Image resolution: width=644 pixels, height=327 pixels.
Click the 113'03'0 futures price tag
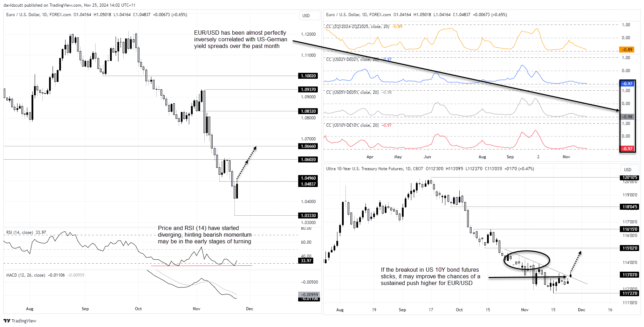coord(630,275)
